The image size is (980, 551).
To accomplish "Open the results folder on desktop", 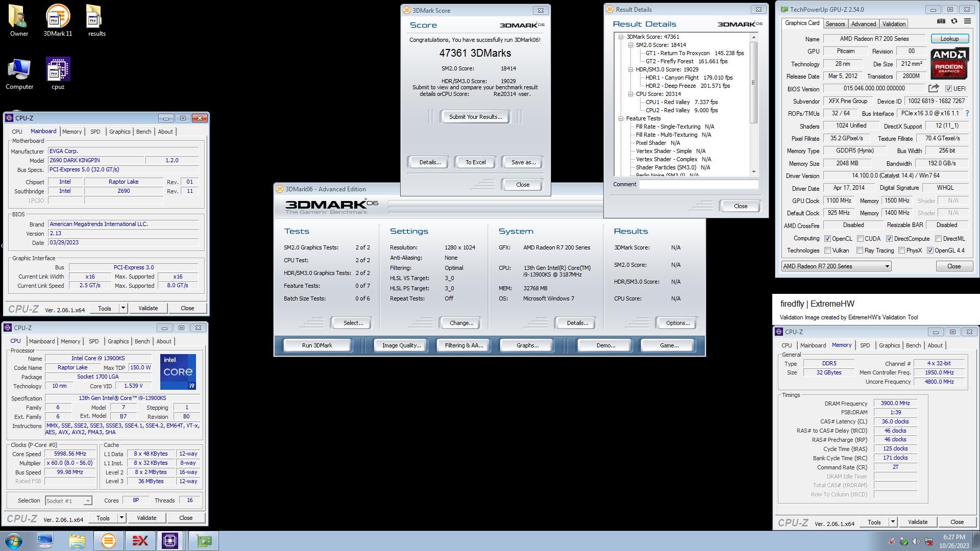I will [96, 20].
